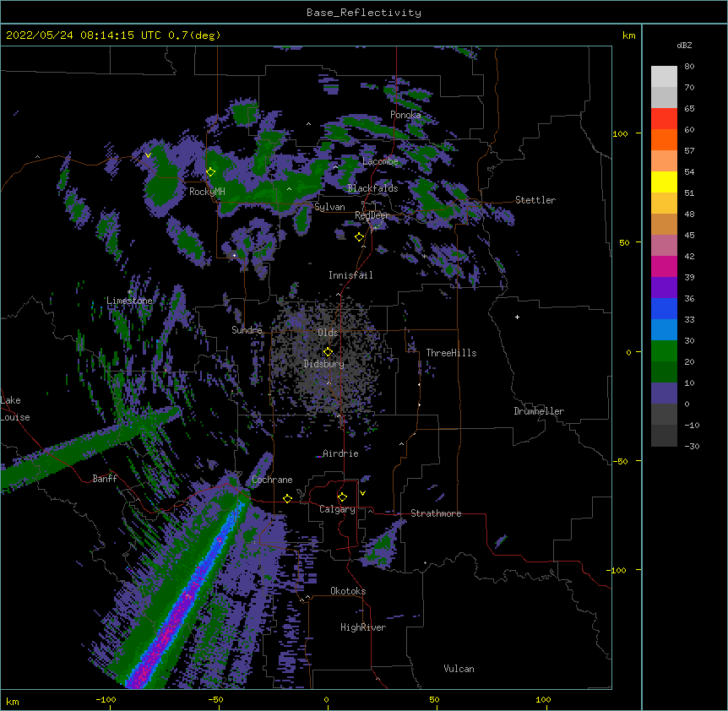This screenshot has width=728, height=711.
Task: Select the slate-purple 10-0 dBZ swatch
Action: 664,393
